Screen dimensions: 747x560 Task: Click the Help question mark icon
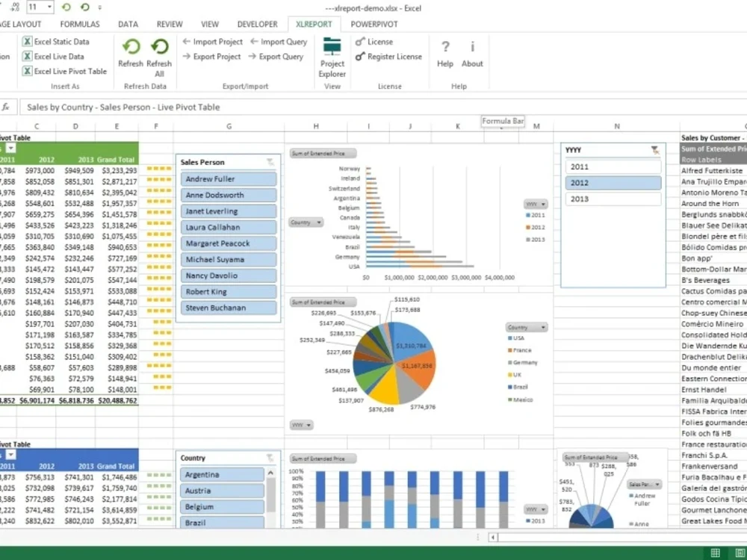click(445, 46)
